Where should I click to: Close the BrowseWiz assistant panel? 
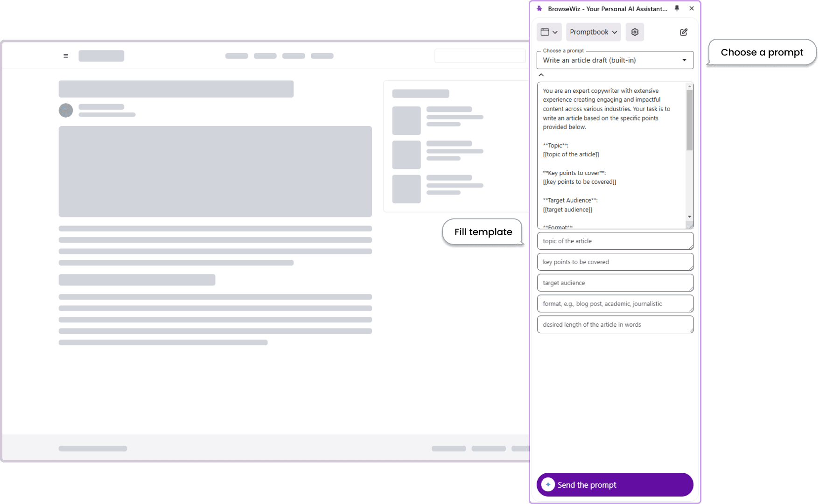(692, 8)
